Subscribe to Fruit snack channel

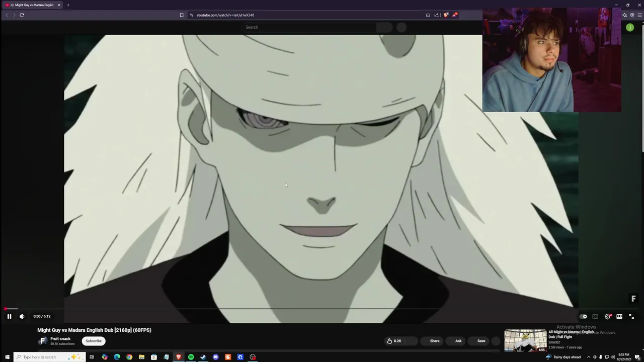pos(94,341)
